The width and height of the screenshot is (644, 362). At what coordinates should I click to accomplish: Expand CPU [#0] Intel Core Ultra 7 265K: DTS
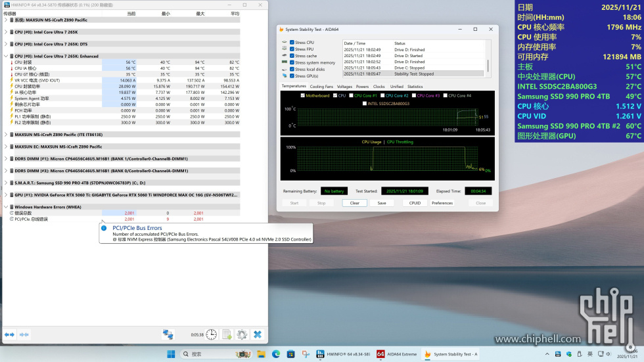[x=6, y=44]
